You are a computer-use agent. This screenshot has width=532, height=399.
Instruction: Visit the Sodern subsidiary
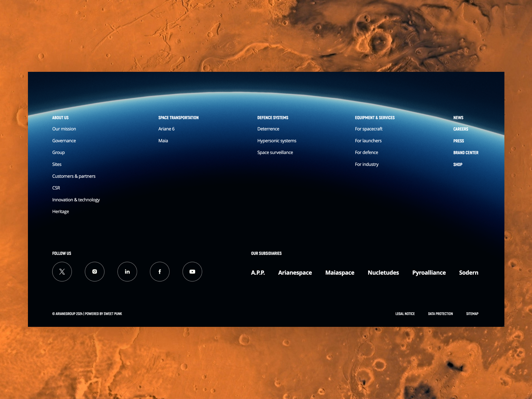coord(468,273)
